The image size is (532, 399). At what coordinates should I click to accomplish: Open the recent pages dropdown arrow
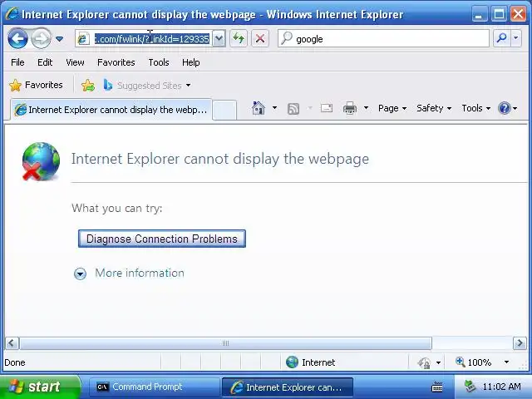pos(59,39)
